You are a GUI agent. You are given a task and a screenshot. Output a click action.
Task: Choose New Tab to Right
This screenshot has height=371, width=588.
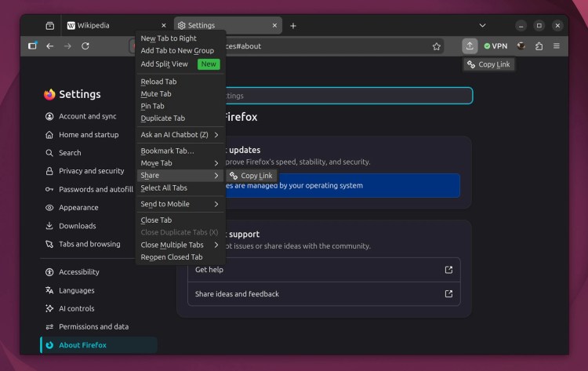(x=180, y=38)
